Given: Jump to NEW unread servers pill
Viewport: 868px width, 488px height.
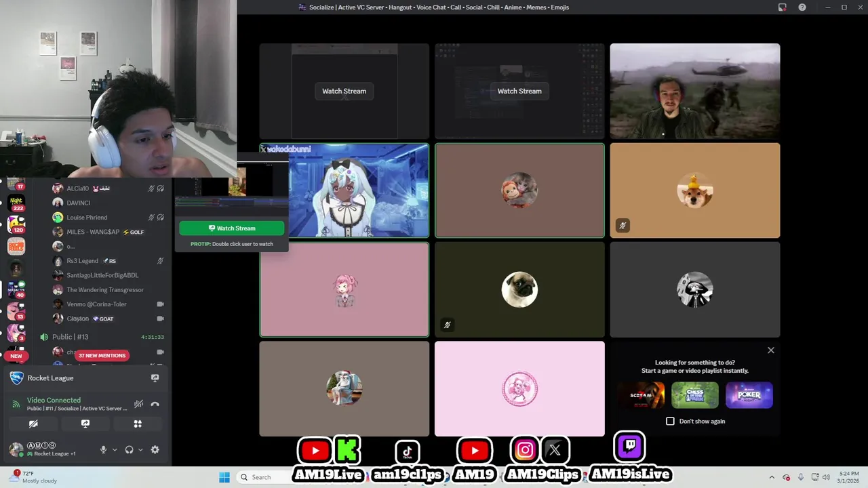Looking at the screenshot, I should 16,355.
